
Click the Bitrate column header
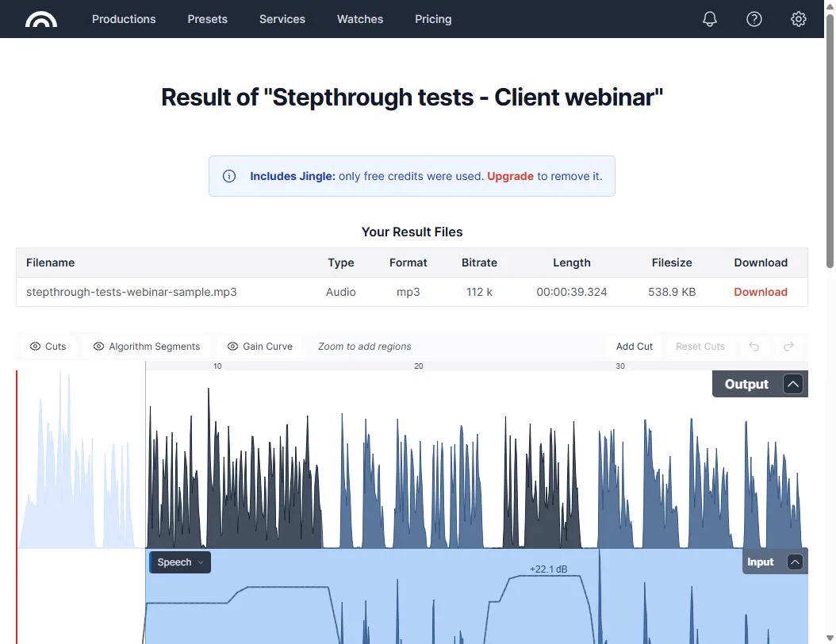point(479,263)
